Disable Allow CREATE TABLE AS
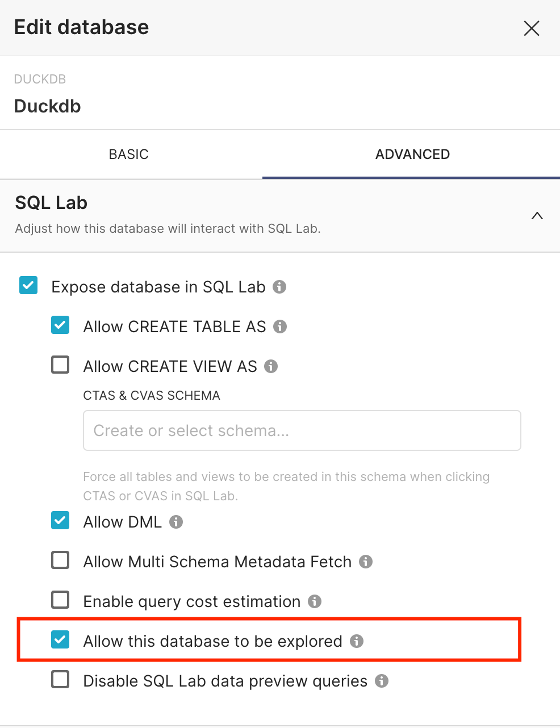 pos(60,325)
